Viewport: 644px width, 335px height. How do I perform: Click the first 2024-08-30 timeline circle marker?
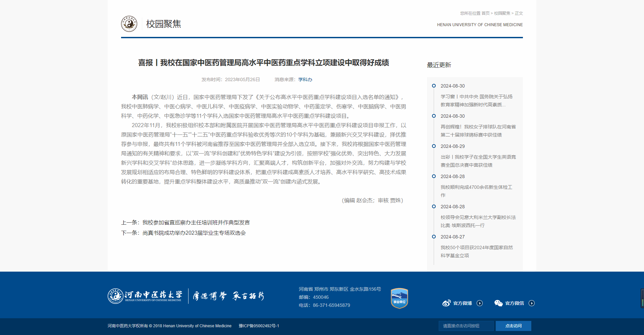(434, 86)
